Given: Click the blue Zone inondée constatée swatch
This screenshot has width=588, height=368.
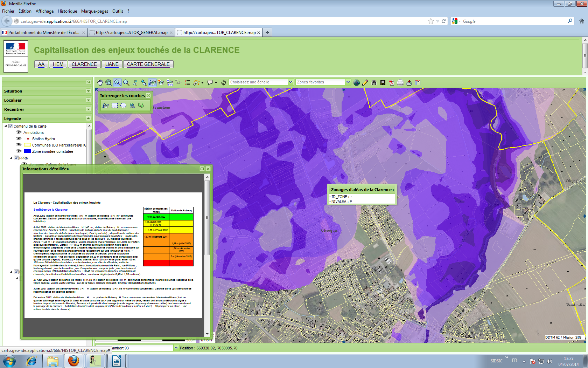Looking at the screenshot, I should tap(28, 151).
